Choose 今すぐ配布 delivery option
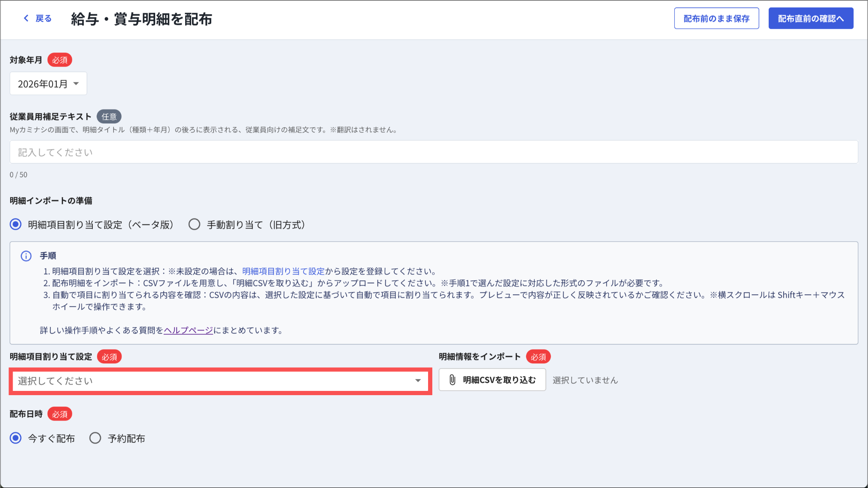The height and width of the screenshot is (488, 868). [x=16, y=438]
